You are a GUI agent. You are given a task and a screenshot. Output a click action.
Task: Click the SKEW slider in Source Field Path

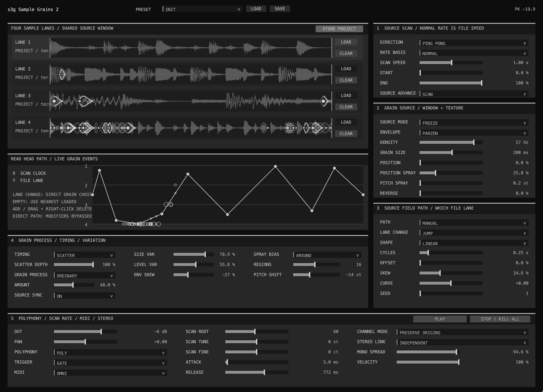pos(451,273)
